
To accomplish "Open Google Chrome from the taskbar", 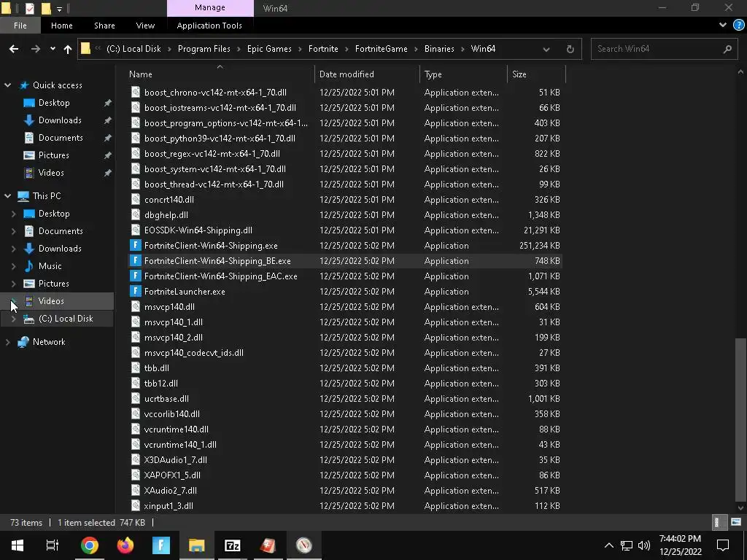I will point(90,545).
